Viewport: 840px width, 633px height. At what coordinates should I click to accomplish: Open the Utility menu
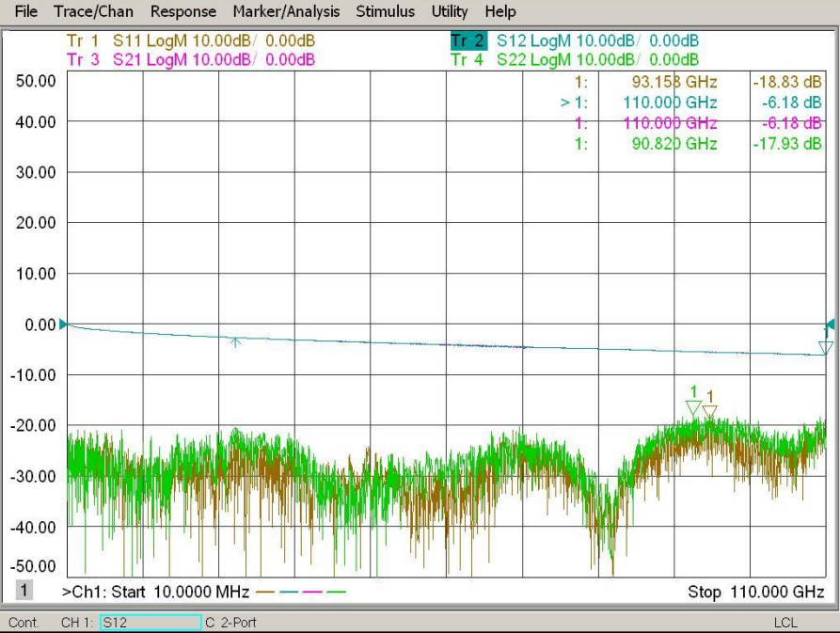tap(449, 12)
